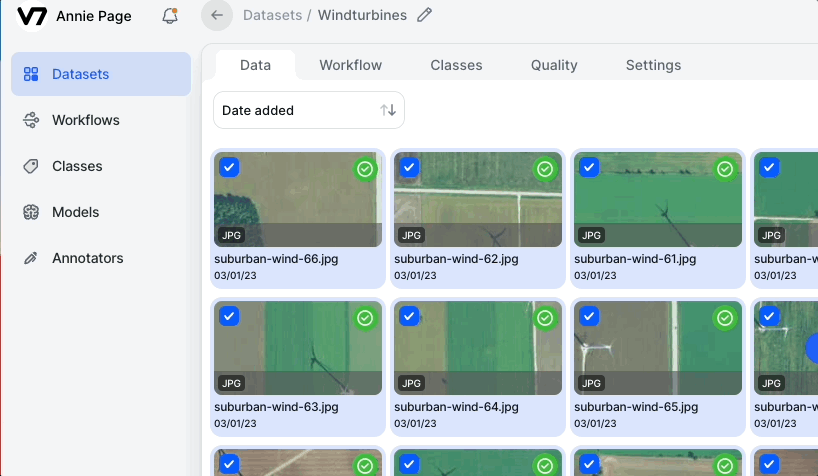Open Datasets in the sidebar

(101, 74)
